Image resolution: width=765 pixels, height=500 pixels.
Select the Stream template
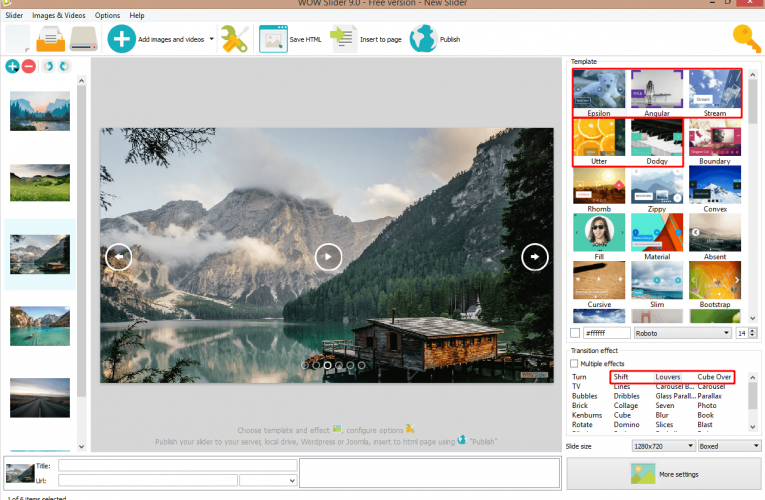[x=715, y=93]
